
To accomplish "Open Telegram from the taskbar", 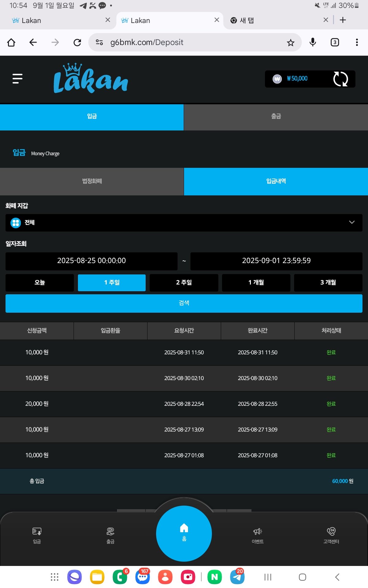I will tap(237, 577).
